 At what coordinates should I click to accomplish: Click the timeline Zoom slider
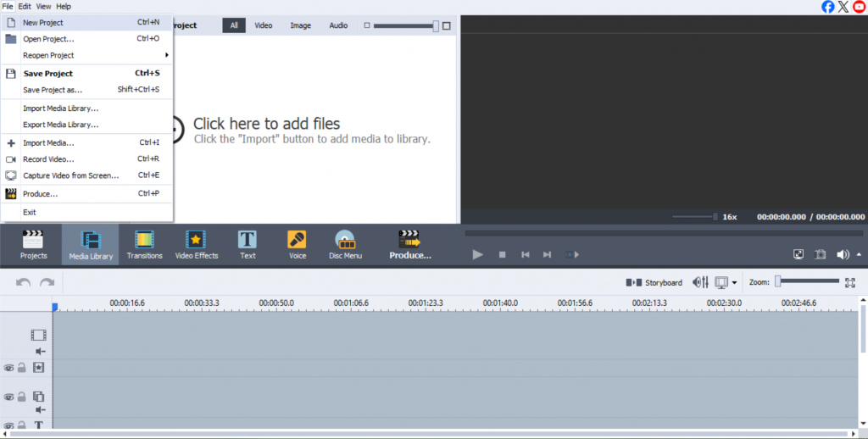(807, 281)
